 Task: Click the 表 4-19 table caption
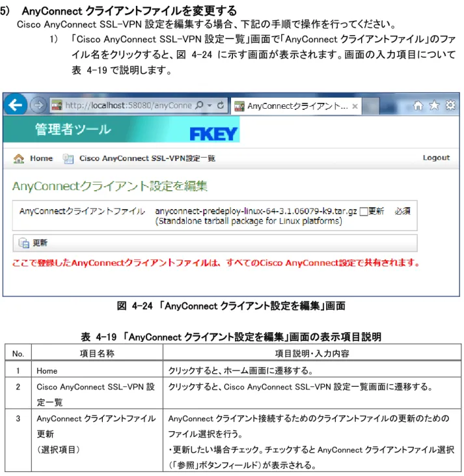point(231,337)
